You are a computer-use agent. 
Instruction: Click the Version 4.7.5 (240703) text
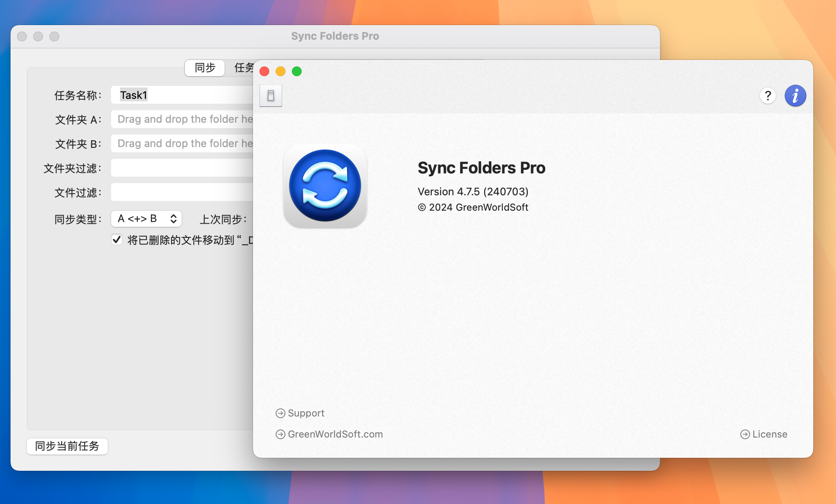click(473, 192)
